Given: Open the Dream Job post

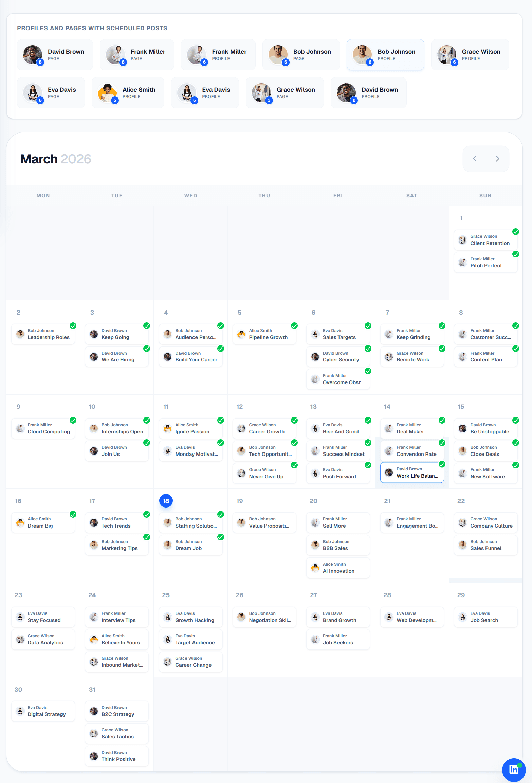Looking at the screenshot, I should tap(190, 545).
